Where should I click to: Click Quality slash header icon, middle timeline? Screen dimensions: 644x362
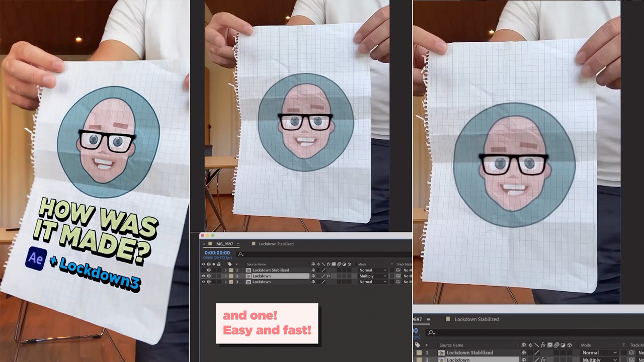(x=324, y=264)
